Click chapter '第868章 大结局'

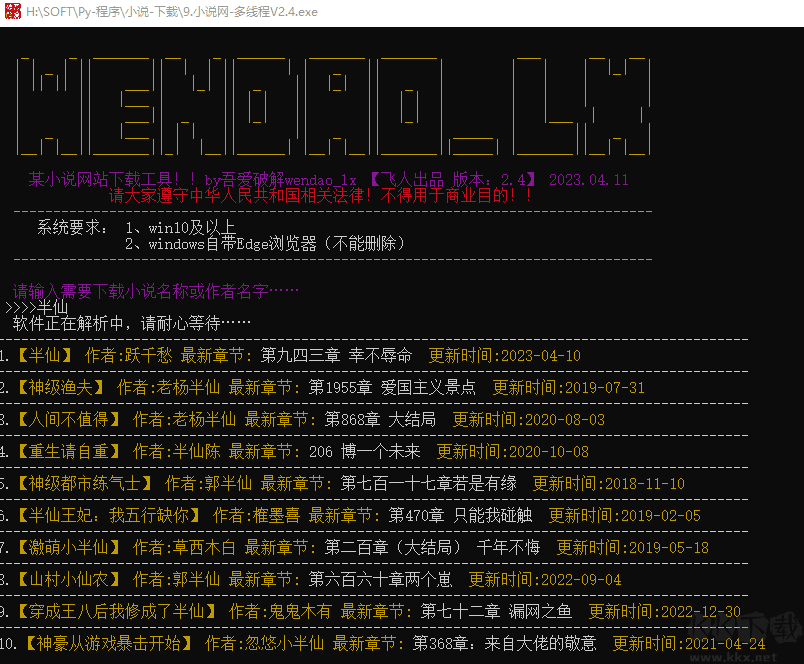coord(380,419)
